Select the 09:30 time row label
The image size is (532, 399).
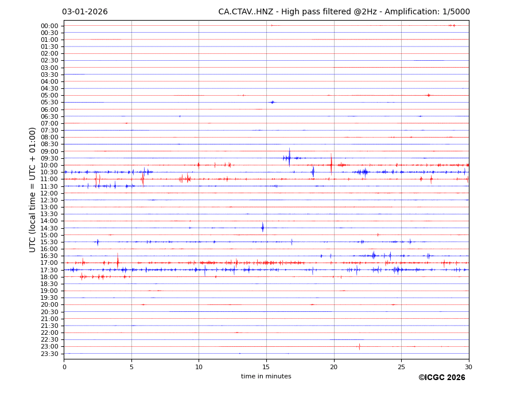pyautogui.click(x=49, y=158)
